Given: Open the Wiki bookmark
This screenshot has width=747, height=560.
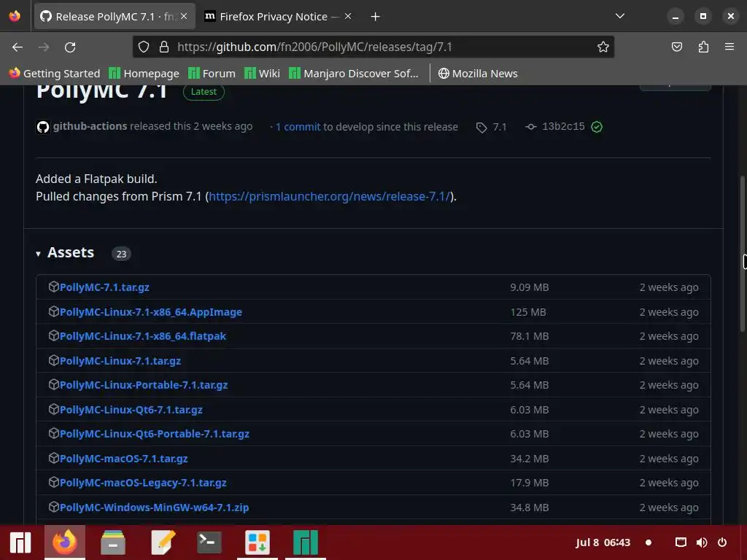Looking at the screenshot, I should click(x=262, y=74).
